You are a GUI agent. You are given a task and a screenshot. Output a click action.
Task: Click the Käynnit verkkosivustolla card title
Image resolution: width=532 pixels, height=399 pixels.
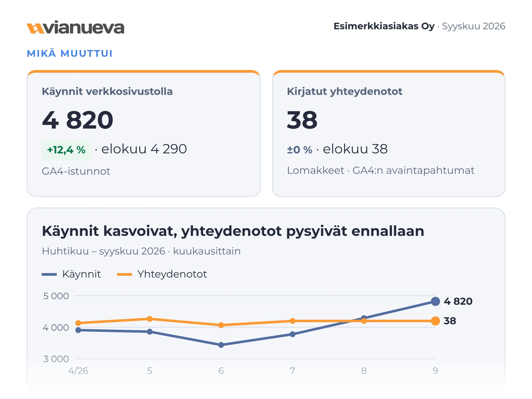107,91
